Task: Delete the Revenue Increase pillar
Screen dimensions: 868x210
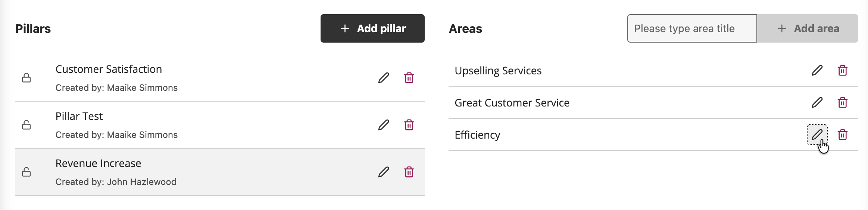Action: [409, 172]
